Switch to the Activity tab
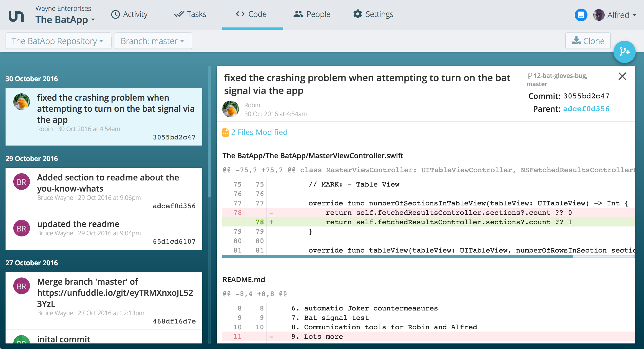Viewport: 644px width, 349px height. click(129, 14)
